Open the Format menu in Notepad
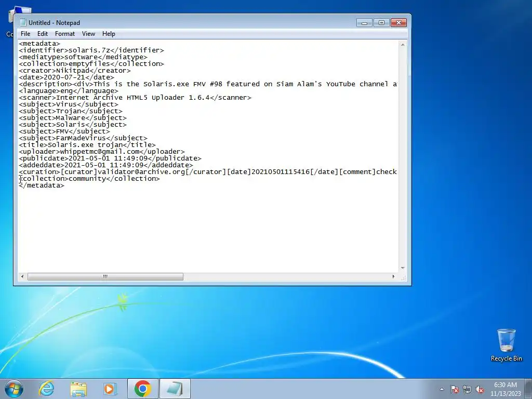532x399 pixels. click(65, 34)
